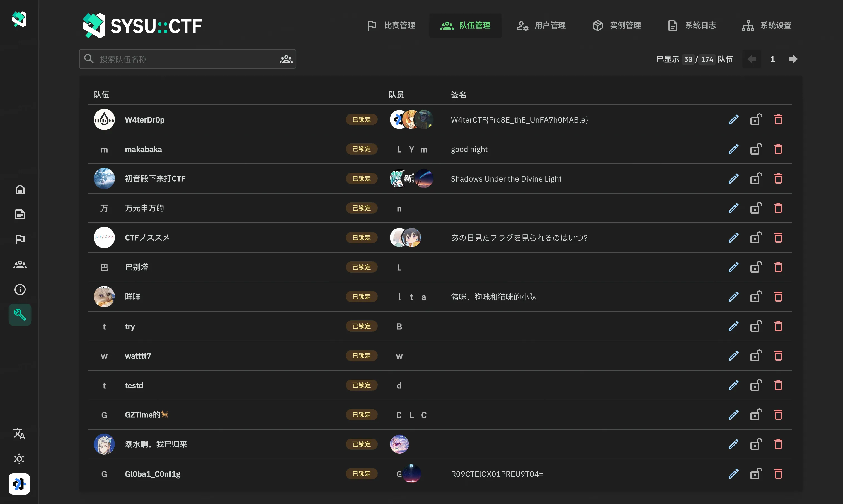843x504 pixels.
Task: Edit team W4terDr0p with the pencil icon
Action: click(733, 119)
